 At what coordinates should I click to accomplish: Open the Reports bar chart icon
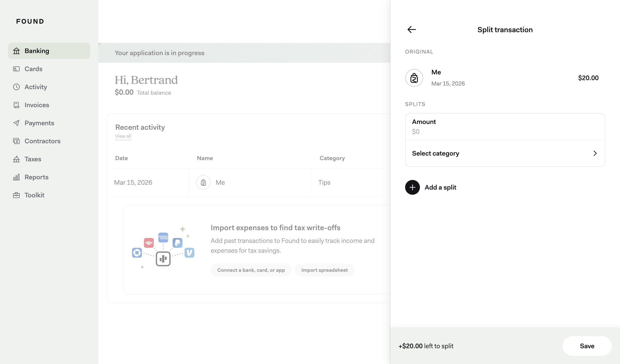(16, 177)
